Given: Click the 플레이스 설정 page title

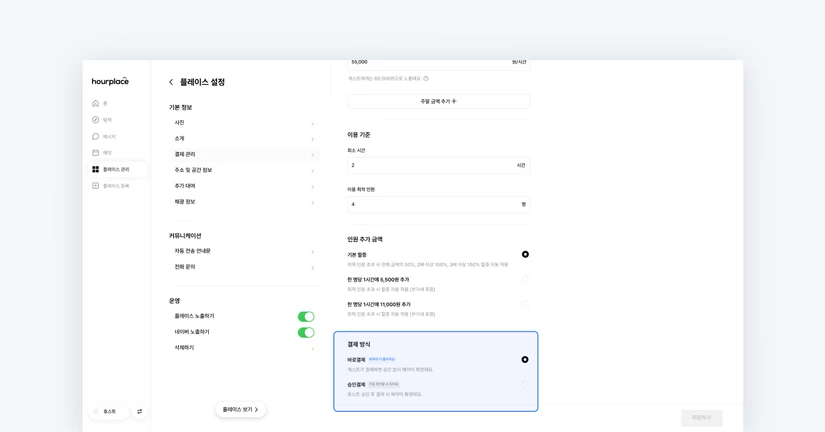Looking at the screenshot, I should 203,82.
